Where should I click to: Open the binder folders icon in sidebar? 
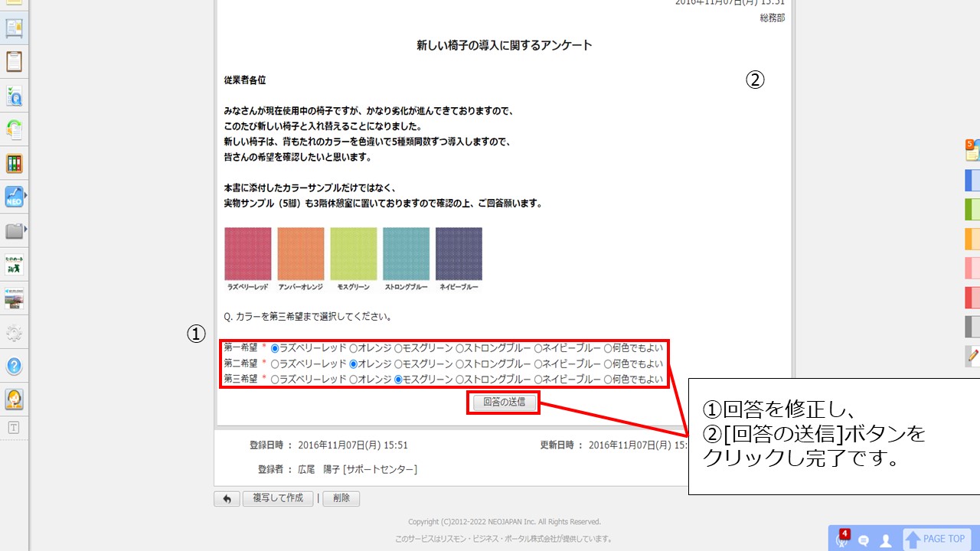[x=14, y=163]
